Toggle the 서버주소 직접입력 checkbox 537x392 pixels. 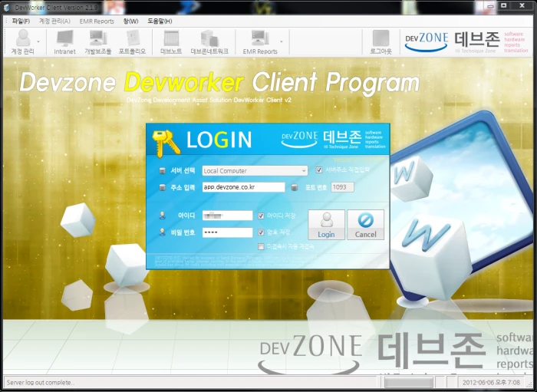(319, 170)
